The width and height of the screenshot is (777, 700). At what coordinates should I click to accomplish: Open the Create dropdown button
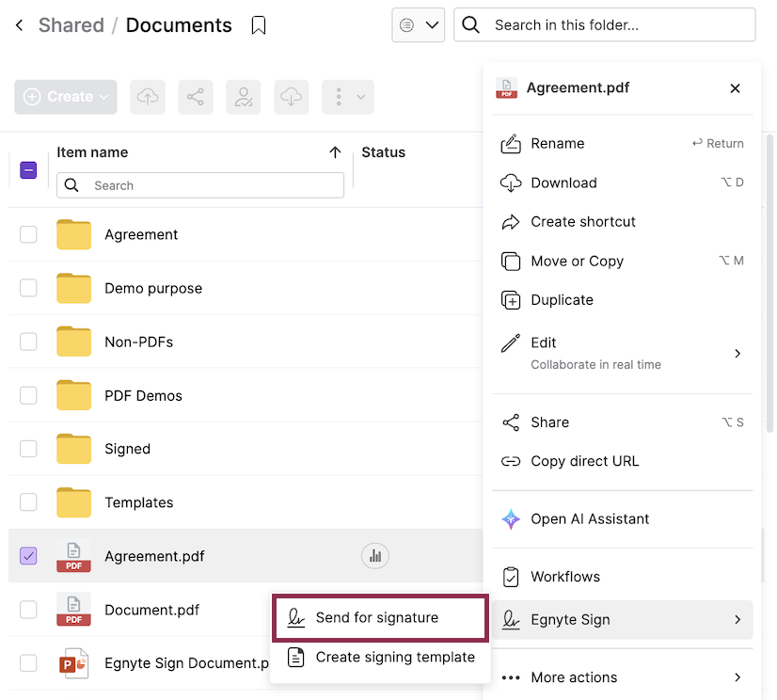coord(66,97)
